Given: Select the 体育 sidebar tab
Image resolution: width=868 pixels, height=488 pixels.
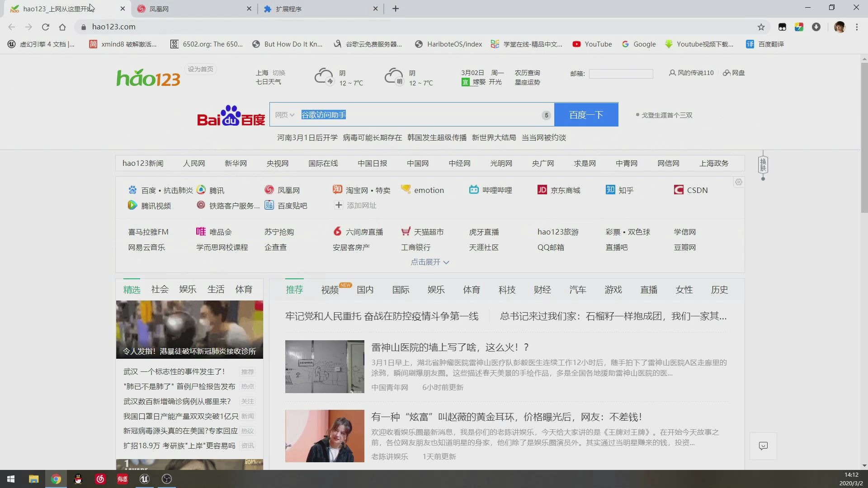Looking at the screenshot, I should (x=244, y=289).
